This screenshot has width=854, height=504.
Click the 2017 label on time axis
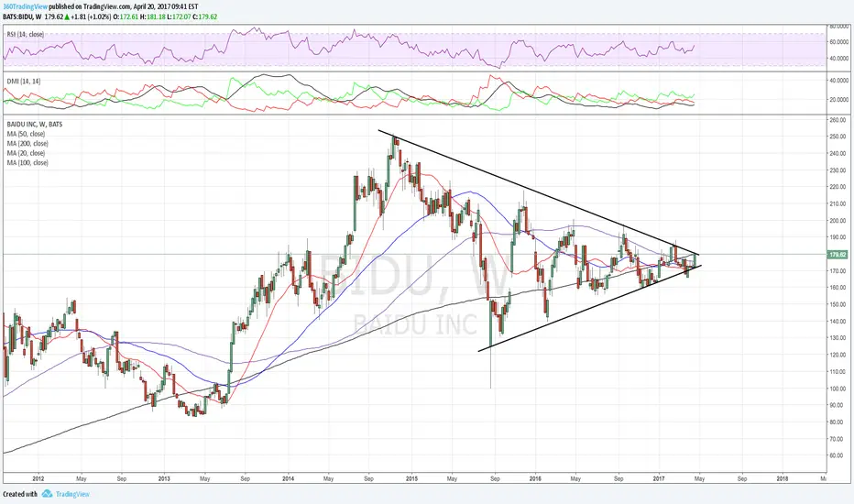[659, 479]
